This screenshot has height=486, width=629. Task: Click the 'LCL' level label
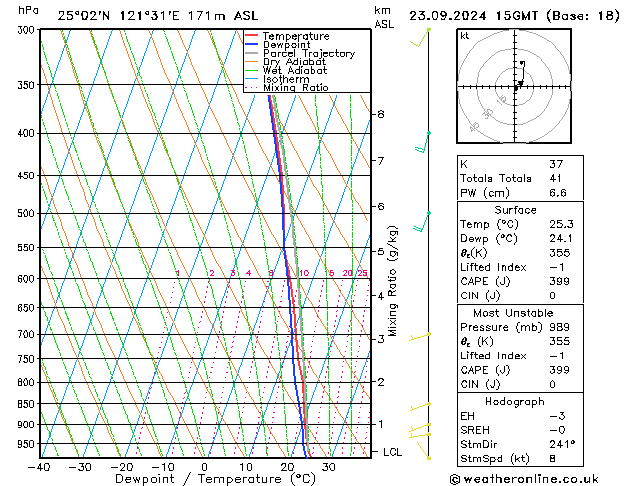392,452
